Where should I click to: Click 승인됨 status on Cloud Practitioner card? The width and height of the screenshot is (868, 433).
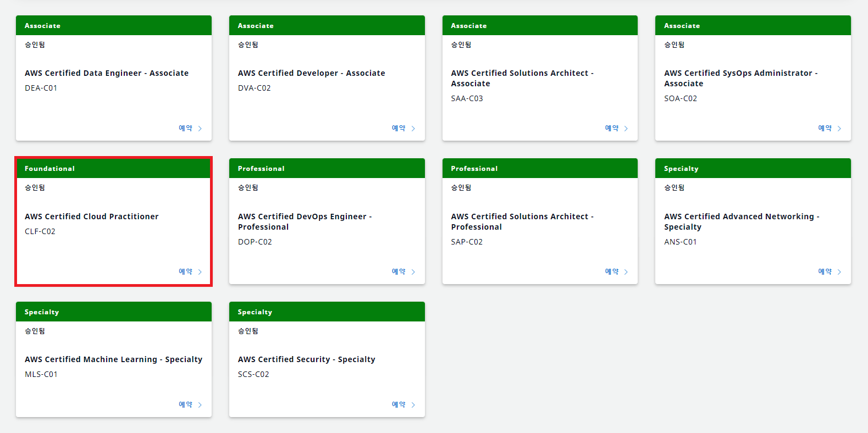tap(35, 187)
